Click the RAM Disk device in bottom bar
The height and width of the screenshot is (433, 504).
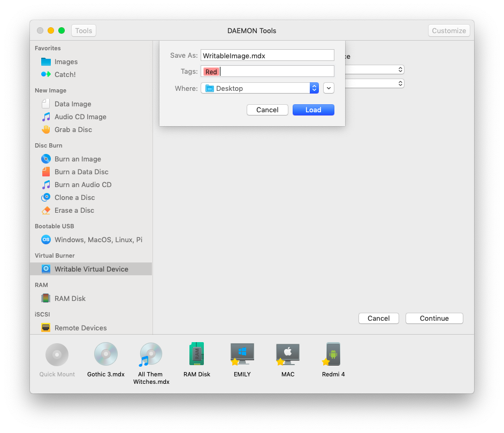click(x=197, y=354)
